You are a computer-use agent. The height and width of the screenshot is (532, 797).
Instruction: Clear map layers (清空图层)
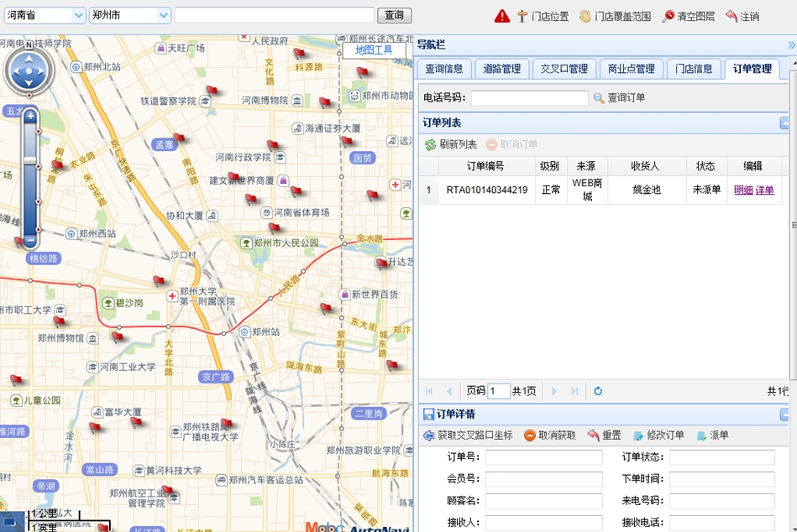(688, 16)
